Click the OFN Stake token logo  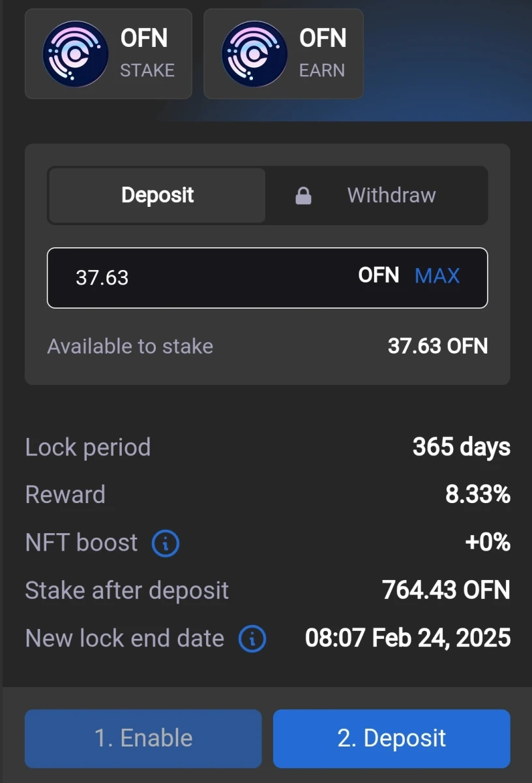pos(76,54)
